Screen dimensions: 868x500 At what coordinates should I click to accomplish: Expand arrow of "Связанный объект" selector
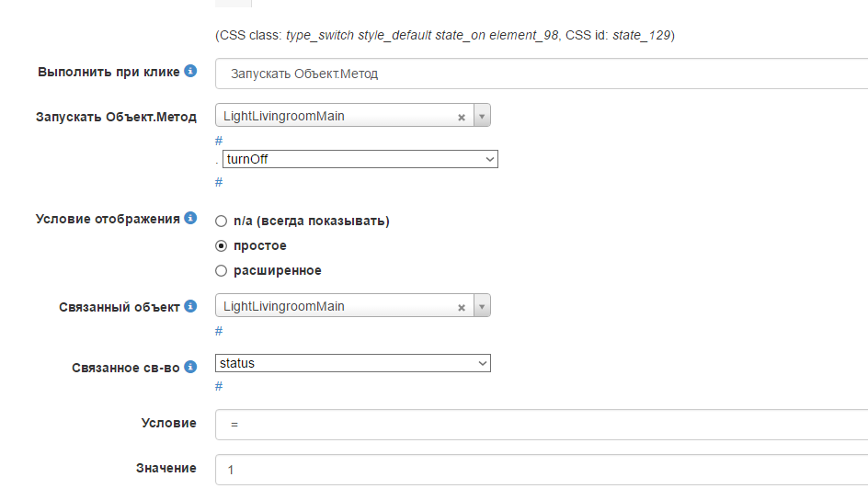[x=482, y=307]
